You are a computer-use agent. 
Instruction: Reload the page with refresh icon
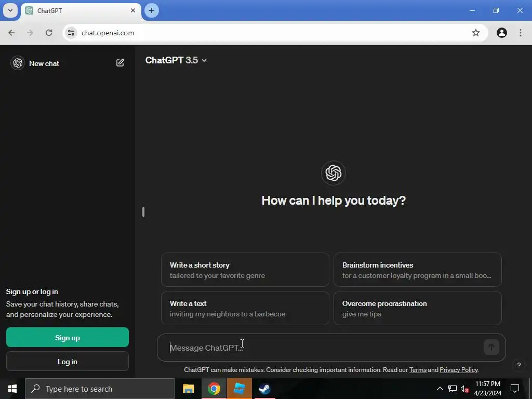coord(49,33)
